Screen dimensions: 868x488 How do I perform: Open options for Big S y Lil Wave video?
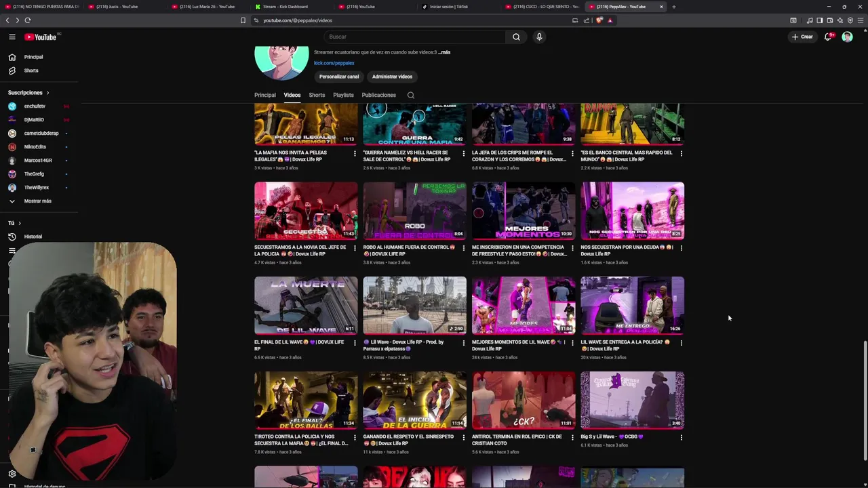(682, 438)
